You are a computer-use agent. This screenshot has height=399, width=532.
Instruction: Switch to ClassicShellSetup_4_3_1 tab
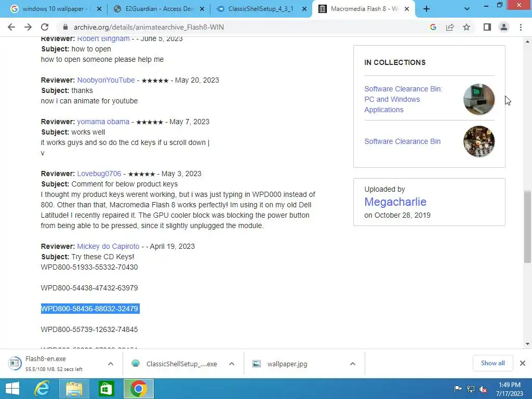coord(261,9)
